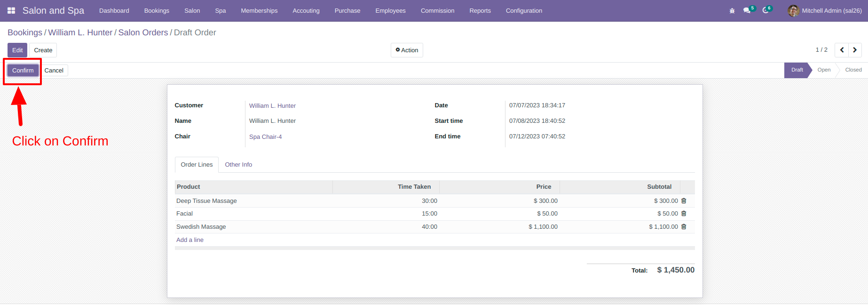Go to next record arrow
Viewport: 868px width, 305px height.
[855, 50]
